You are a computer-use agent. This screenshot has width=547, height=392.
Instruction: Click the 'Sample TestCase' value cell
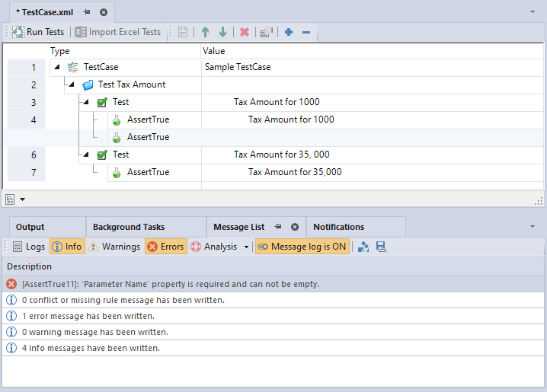coord(373,67)
